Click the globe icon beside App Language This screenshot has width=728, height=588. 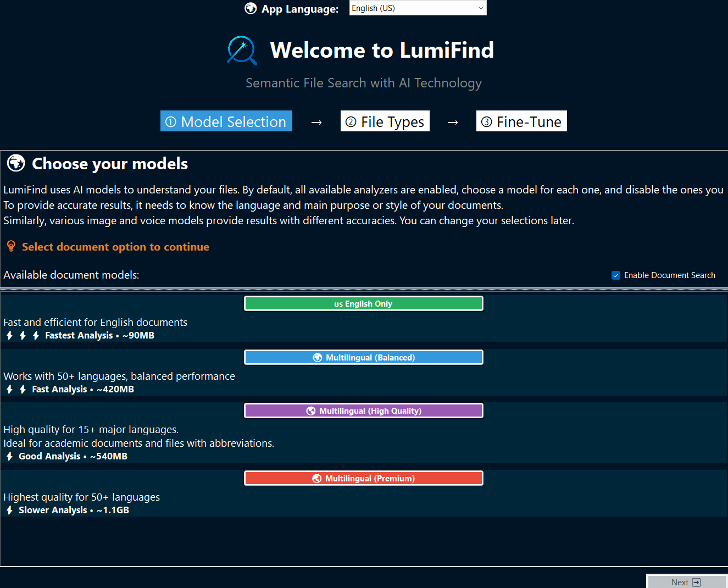pyautogui.click(x=251, y=8)
